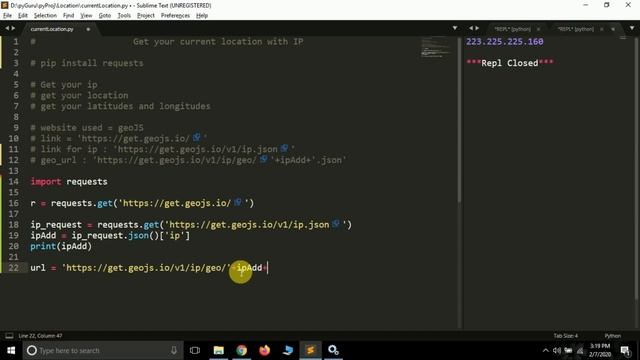Open the File menu
The width and height of the screenshot is (640, 360).
pyautogui.click(x=7, y=16)
